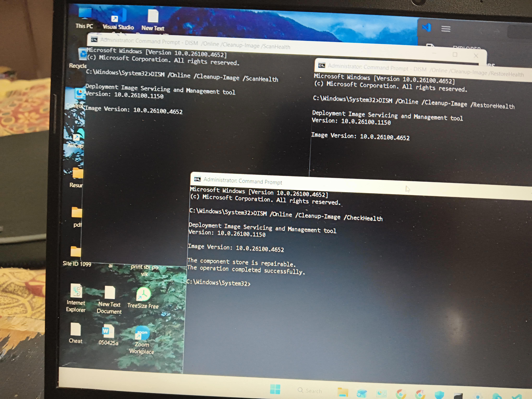Launch the TreeSize Free shortcut
This screenshot has width=532, height=399.
(143, 298)
